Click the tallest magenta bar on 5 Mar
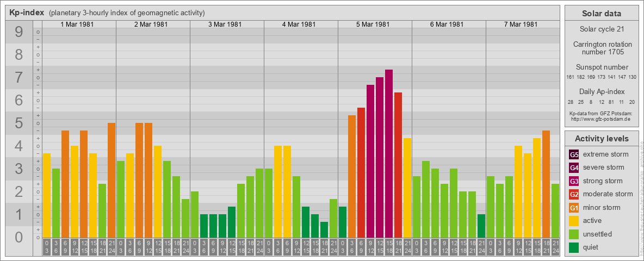The image size is (644, 261). click(x=389, y=153)
